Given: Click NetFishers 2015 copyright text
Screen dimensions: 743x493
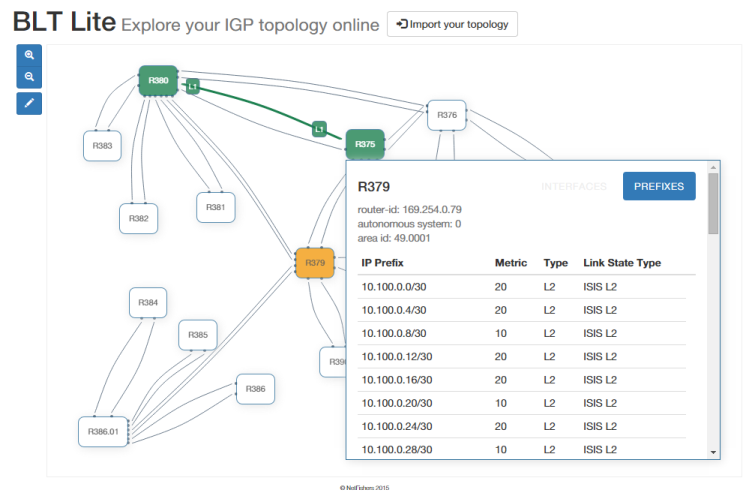Looking at the screenshot, I should 364,488.
